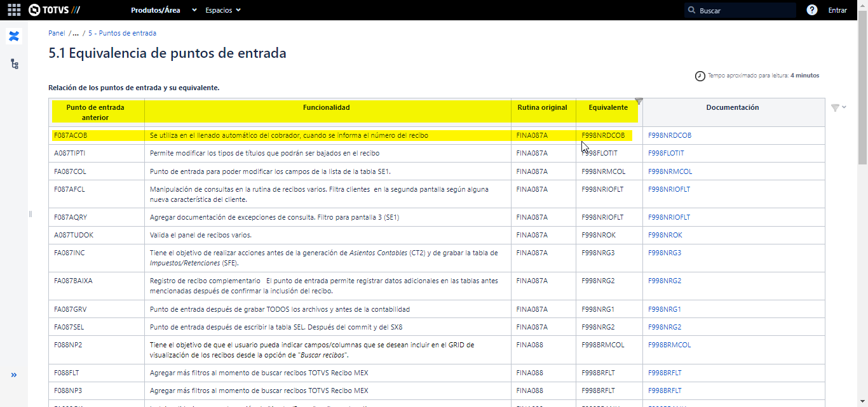Viewport: 868px width, 407px height.
Task: Expand the breadcrumb ellipsis
Action: point(76,33)
